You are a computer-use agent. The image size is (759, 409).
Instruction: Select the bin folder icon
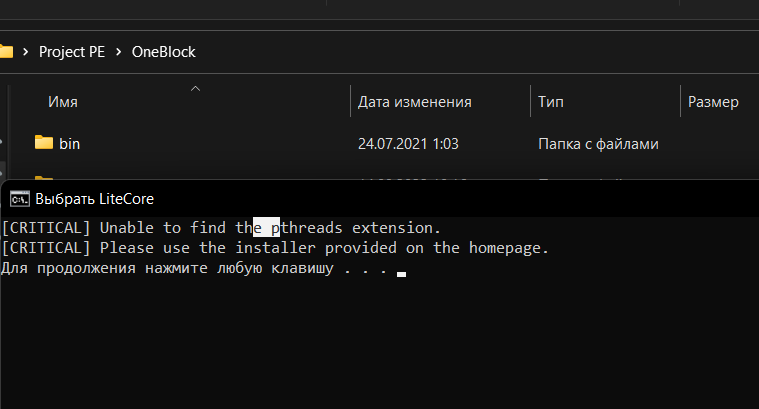click(44, 143)
